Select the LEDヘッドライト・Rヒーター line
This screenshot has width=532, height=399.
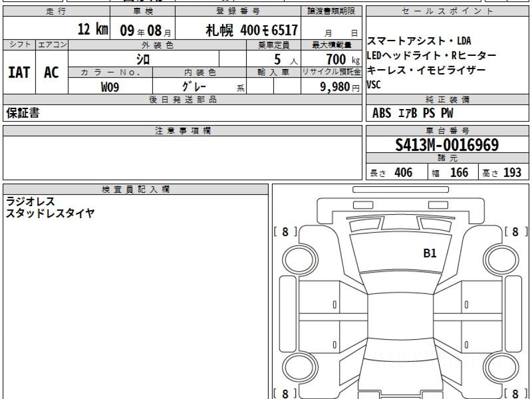431,55
